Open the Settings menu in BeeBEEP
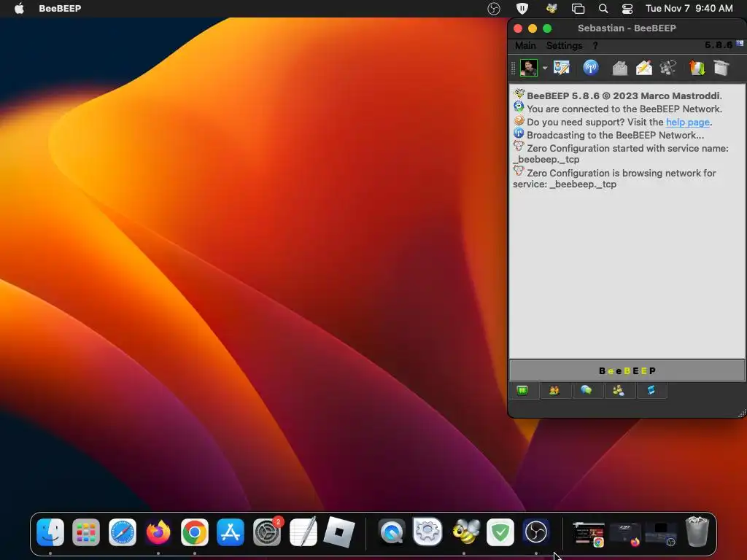The image size is (747, 560). 564,45
